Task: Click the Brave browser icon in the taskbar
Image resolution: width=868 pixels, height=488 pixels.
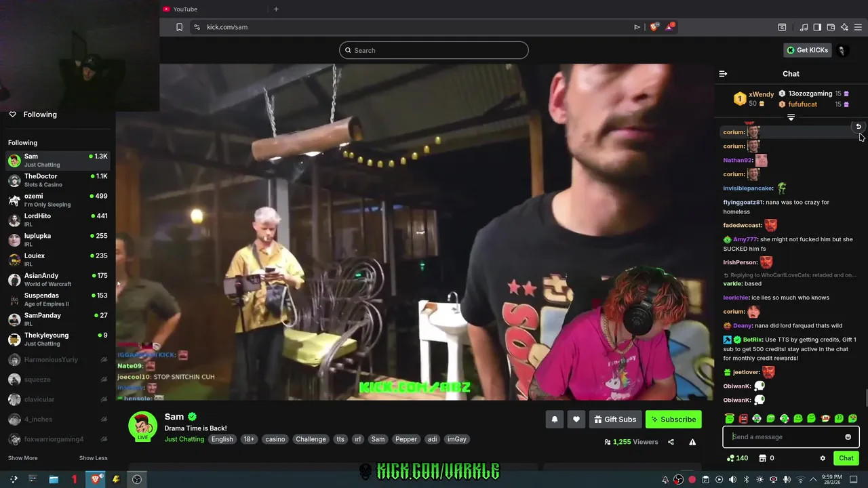Action: pos(96,479)
